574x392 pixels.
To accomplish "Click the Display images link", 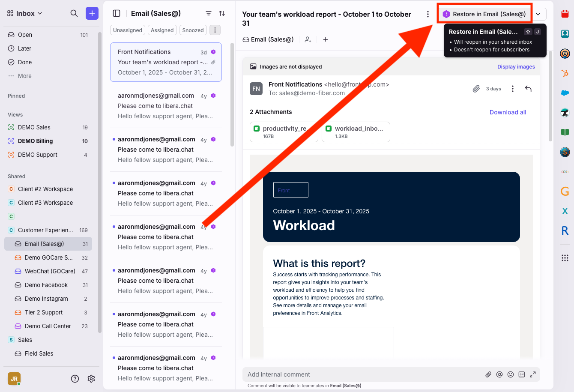I will (x=516, y=67).
